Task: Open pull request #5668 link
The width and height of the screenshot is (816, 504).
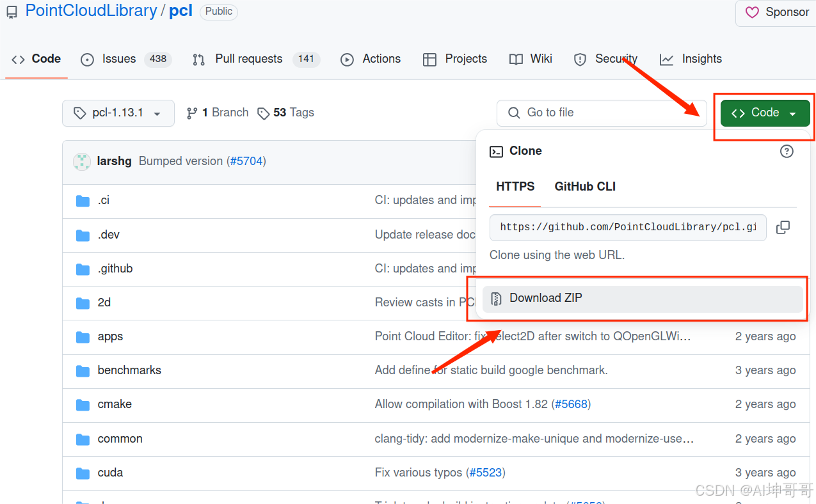Action: [x=571, y=404]
